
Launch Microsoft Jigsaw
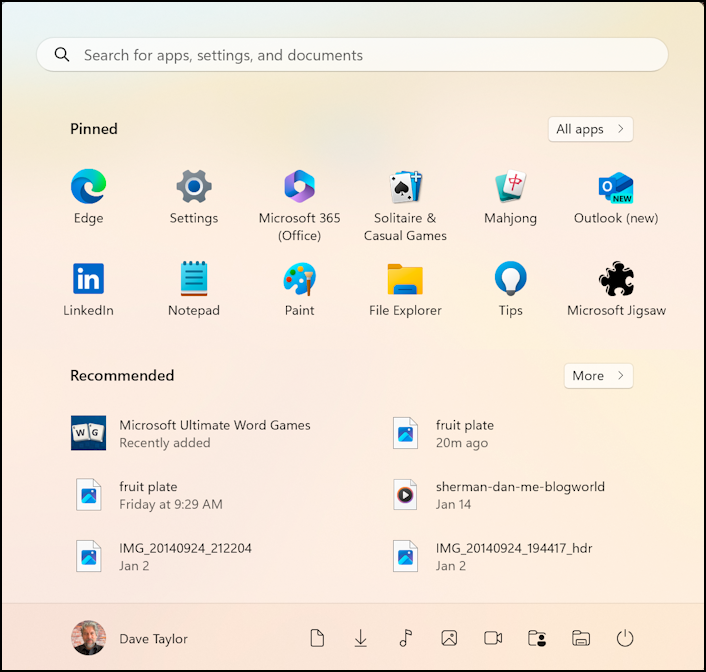click(616, 289)
